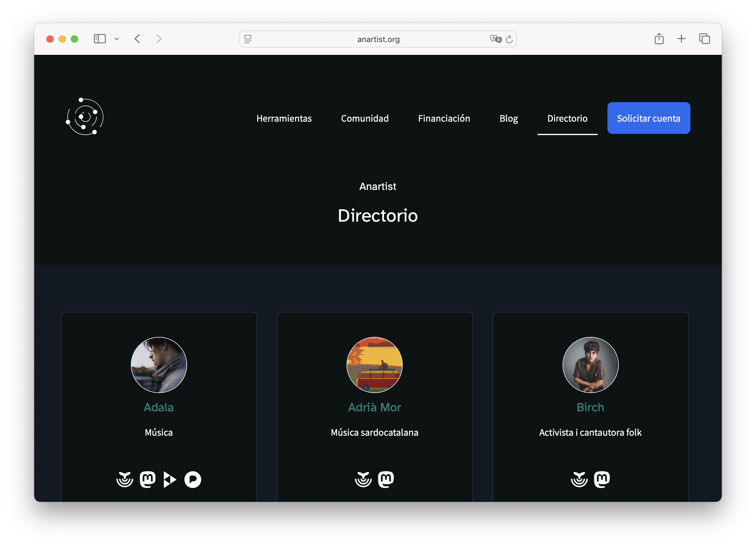Viewport: 756px width, 547px height.
Task: Open Adala's Mastodon profile icon
Action: coord(147,479)
